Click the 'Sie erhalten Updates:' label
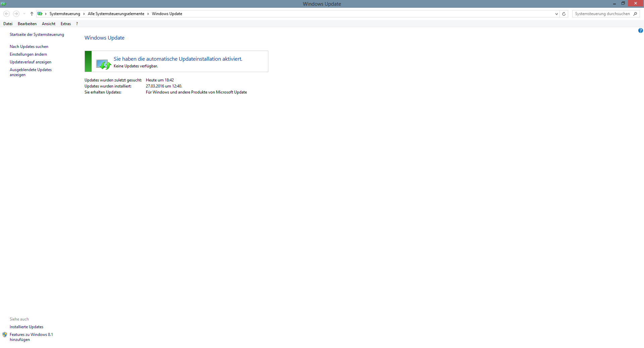The image size is (644, 348). coord(103,92)
